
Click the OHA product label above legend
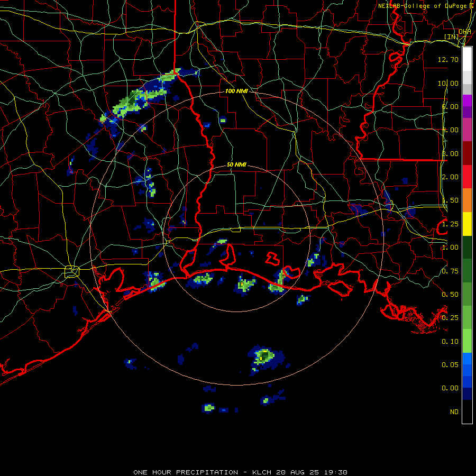(465, 32)
